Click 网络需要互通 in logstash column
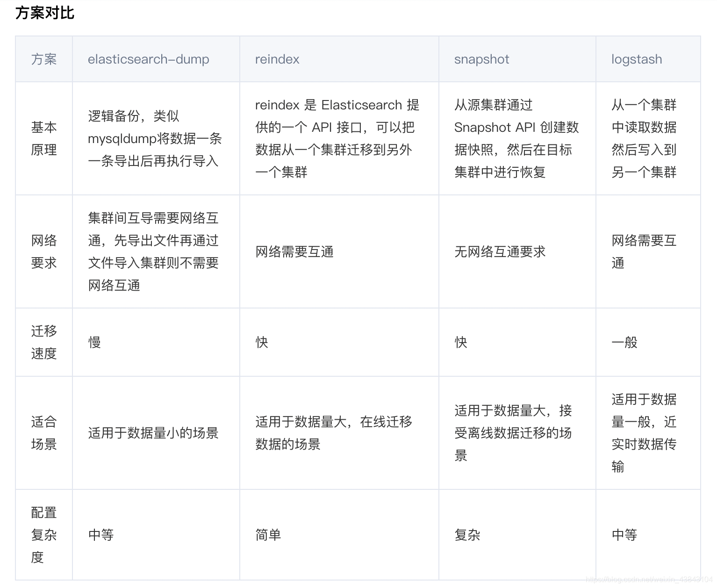This screenshot has width=717, height=588. [x=648, y=251]
